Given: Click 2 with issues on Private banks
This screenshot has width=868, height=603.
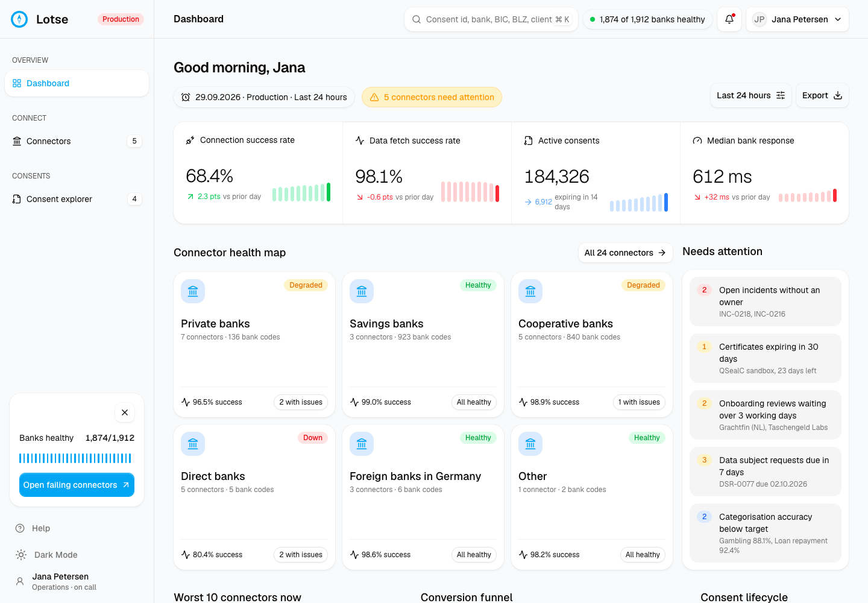Looking at the screenshot, I should pos(301,402).
